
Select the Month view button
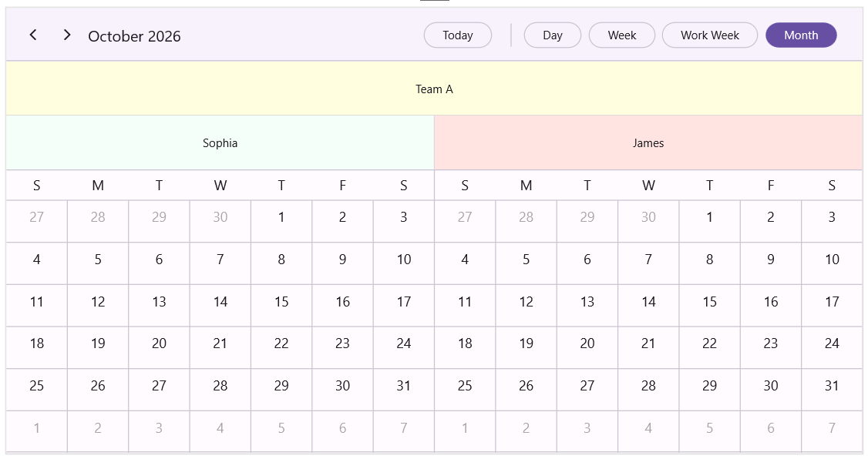pos(801,35)
